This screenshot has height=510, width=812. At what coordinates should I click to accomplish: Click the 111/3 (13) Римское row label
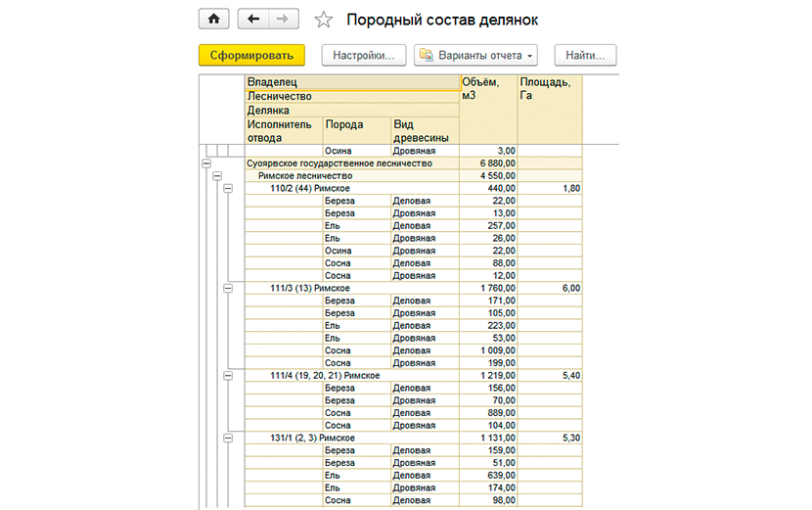[310, 288]
